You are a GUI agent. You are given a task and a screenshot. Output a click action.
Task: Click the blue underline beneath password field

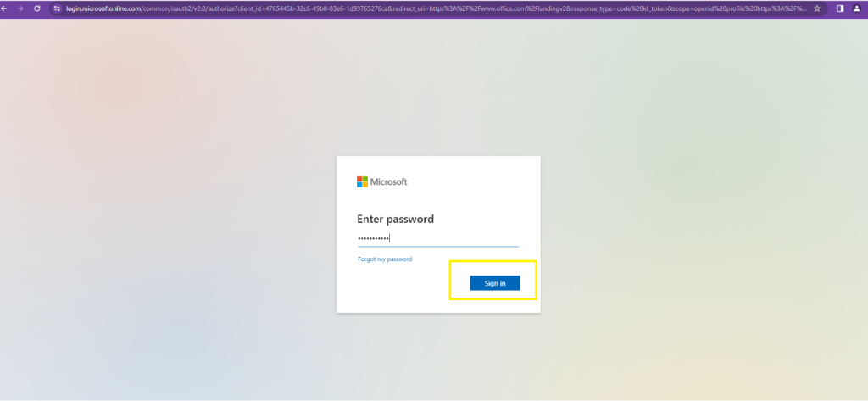[x=438, y=247]
